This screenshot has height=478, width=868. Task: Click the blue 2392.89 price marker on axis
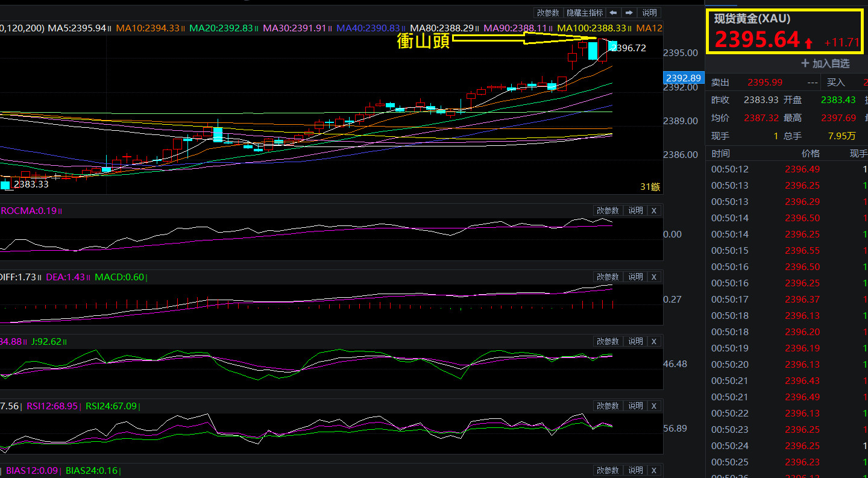pos(683,78)
